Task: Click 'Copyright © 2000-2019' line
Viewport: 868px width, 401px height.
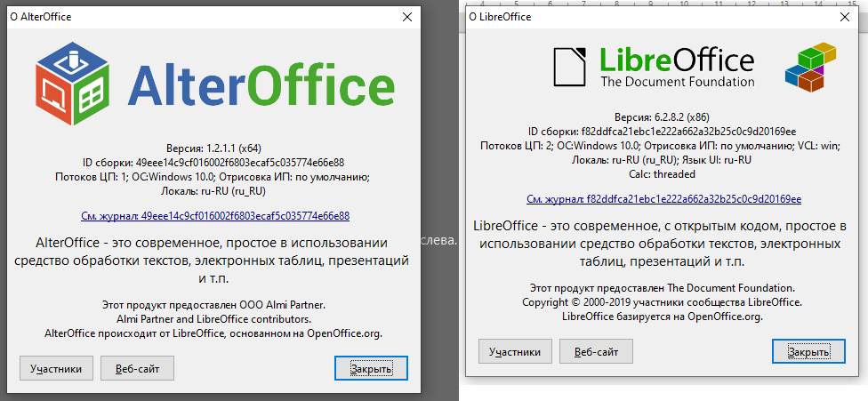Action: tap(662, 302)
